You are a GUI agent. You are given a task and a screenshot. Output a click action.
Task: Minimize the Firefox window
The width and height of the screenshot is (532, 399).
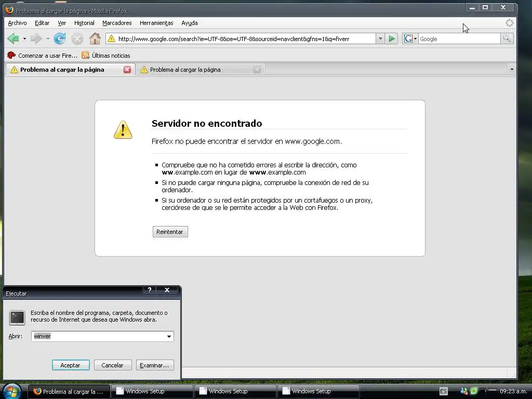pos(472,7)
